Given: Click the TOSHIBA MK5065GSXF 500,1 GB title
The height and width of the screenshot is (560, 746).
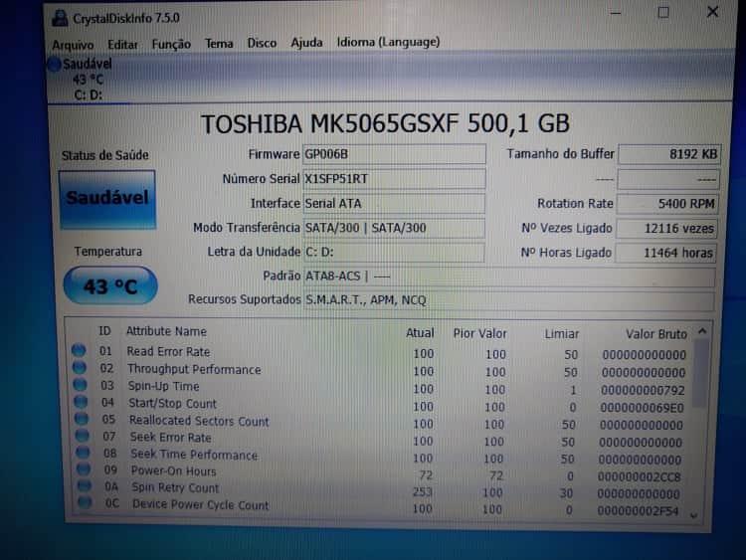Looking at the screenshot, I should tap(385, 123).
